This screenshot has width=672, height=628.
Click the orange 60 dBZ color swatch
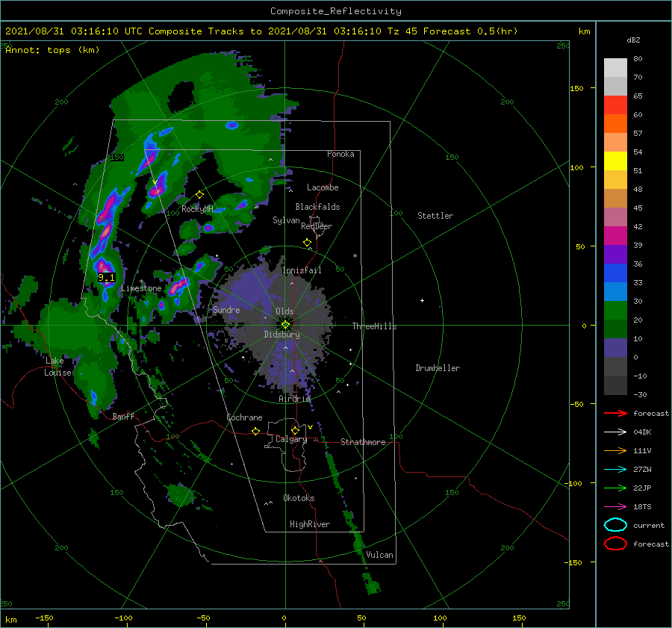point(615,123)
